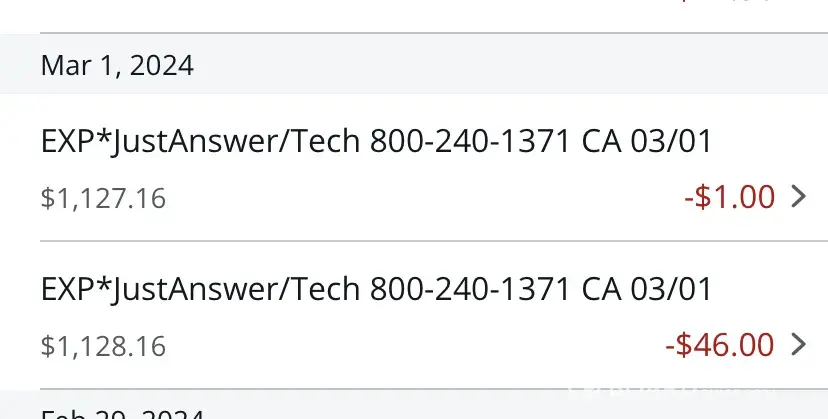Click the Mar 1, 2024 date header
The height and width of the screenshot is (419, 828).
pos(117,66)
